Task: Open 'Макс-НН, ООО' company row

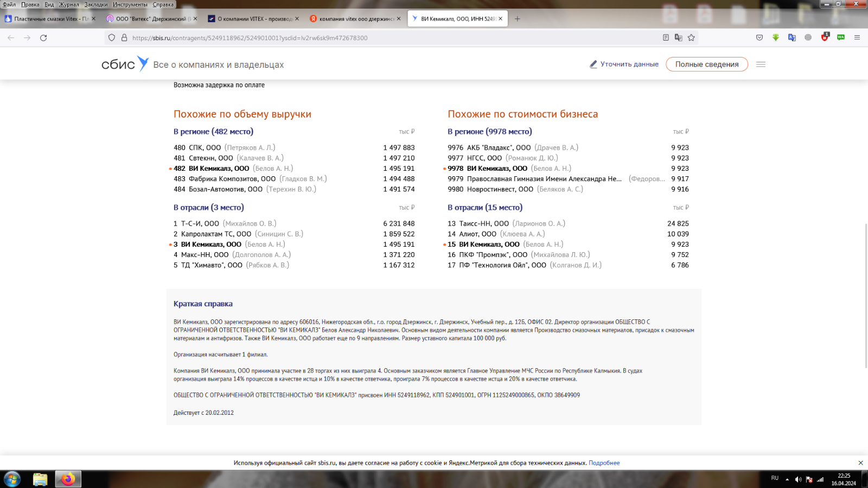Action: click(294, 255)
